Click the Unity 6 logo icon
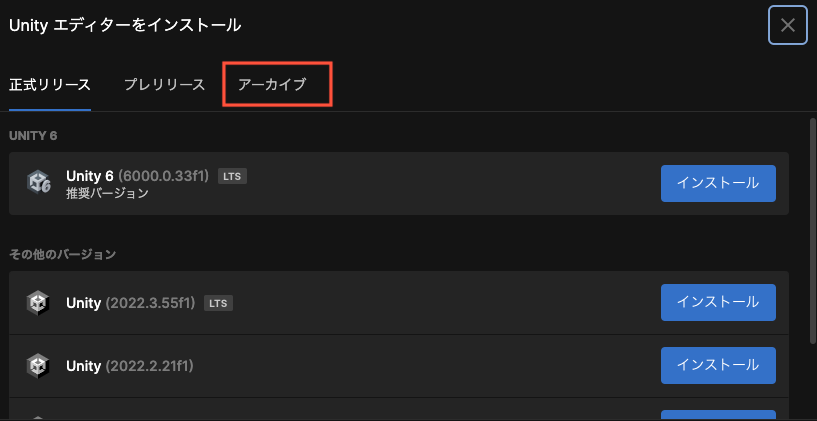The width and height of the screenshot is (817, 421). (39, 183)
